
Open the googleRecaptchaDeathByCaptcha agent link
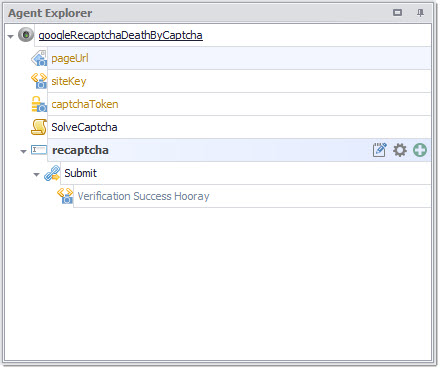point(120,35)
